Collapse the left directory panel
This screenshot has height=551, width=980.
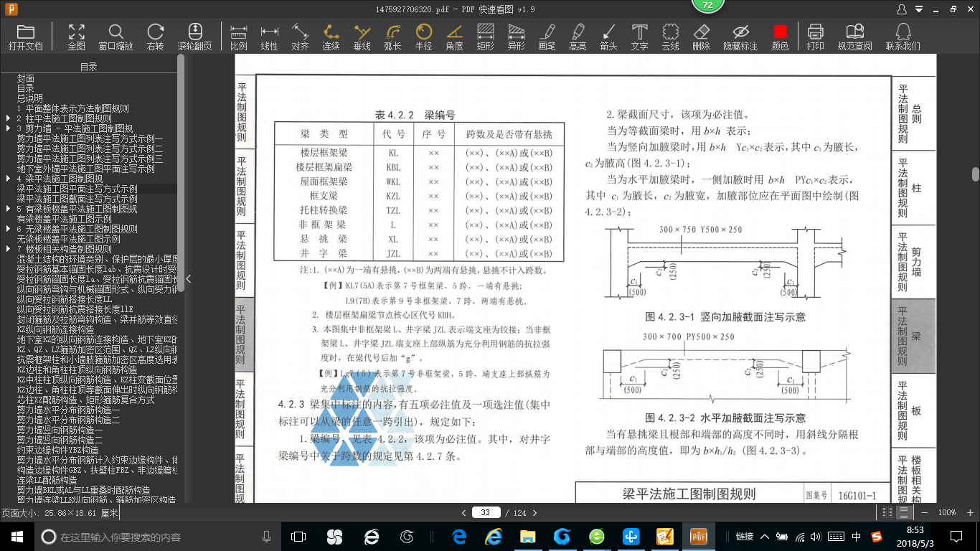tap(188, 279)
